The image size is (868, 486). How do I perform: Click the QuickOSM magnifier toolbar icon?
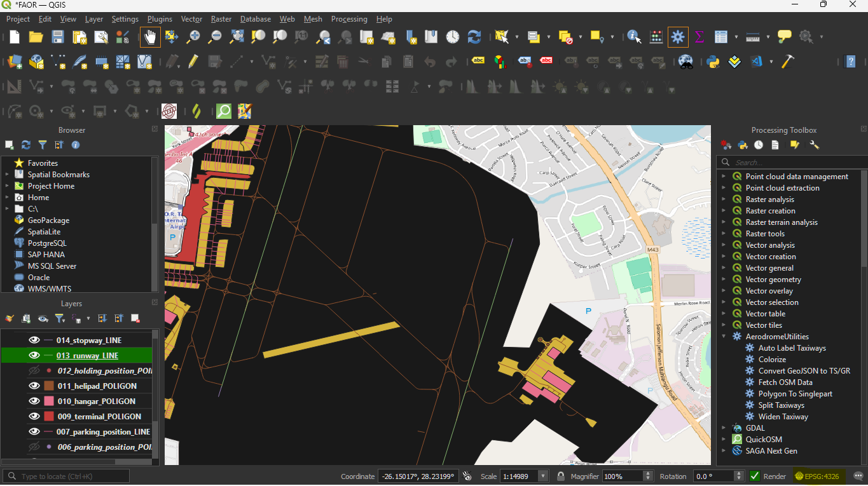[224, 111]
